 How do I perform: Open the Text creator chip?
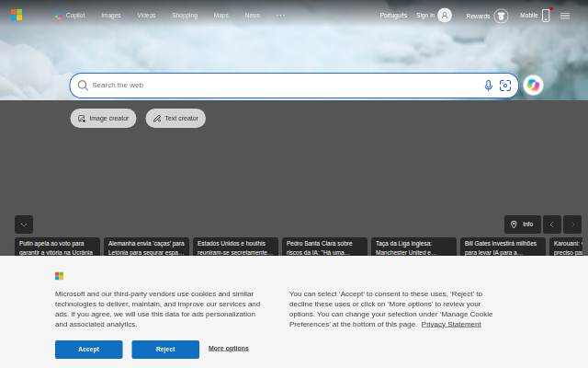[x=175, y=119]
